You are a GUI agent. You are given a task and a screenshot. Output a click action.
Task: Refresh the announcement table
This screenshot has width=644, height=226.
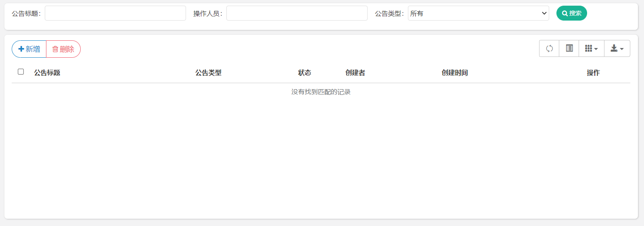tap(549, 48)
